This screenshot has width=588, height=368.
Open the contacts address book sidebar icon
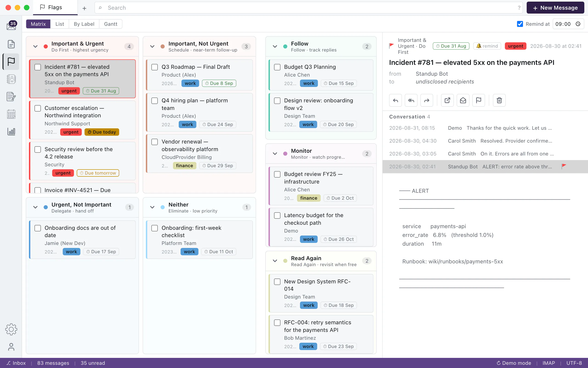click(11, 79)
